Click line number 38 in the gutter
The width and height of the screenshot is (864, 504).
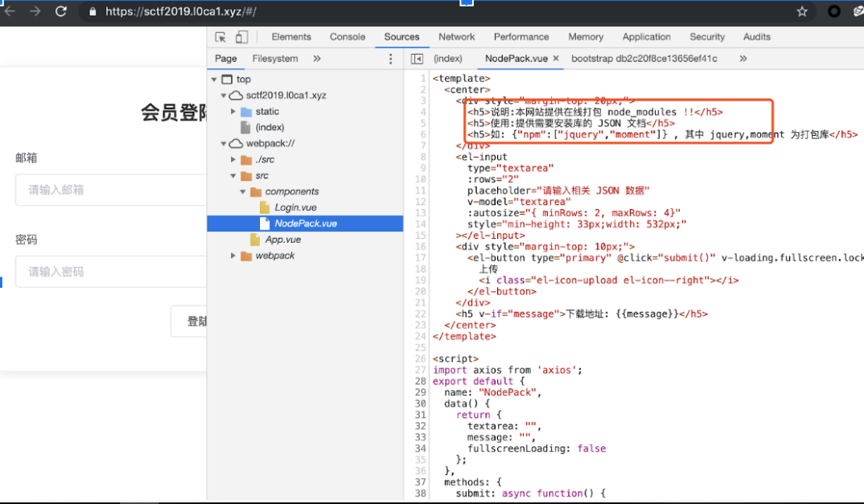click(421, 494)
